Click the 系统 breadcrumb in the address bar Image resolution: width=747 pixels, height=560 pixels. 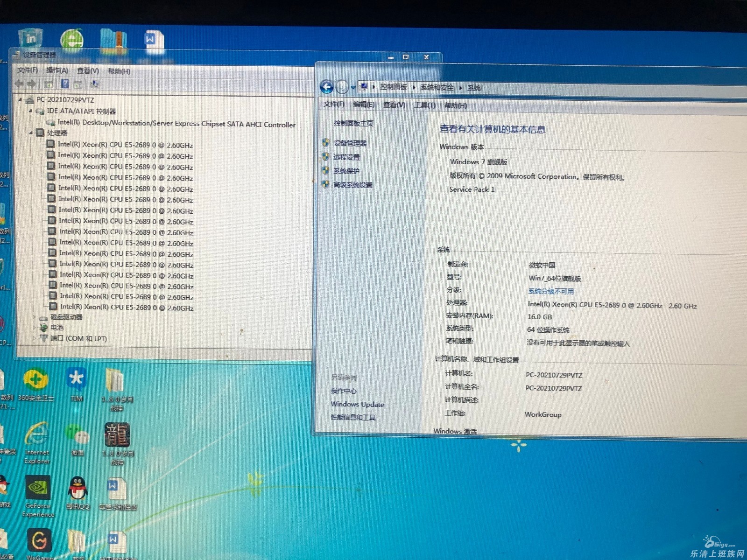(474, 87)
